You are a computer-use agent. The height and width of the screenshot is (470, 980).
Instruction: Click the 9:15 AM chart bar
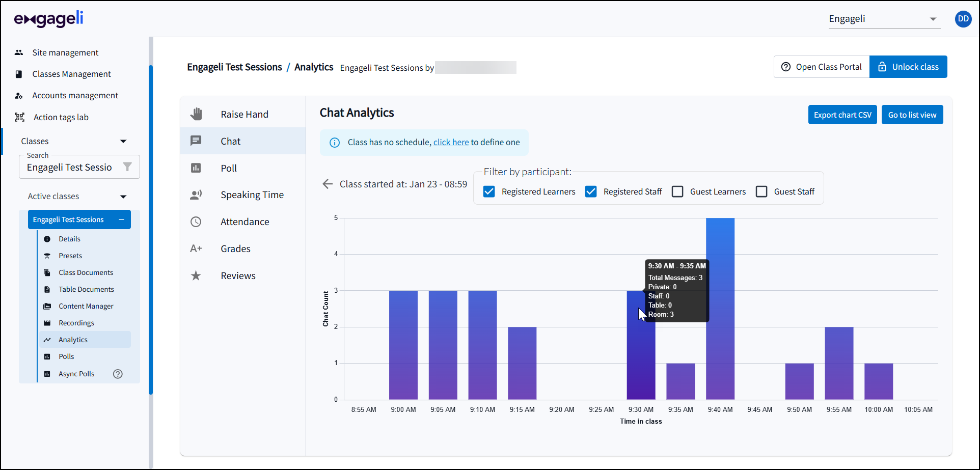[x=522, y=363]
